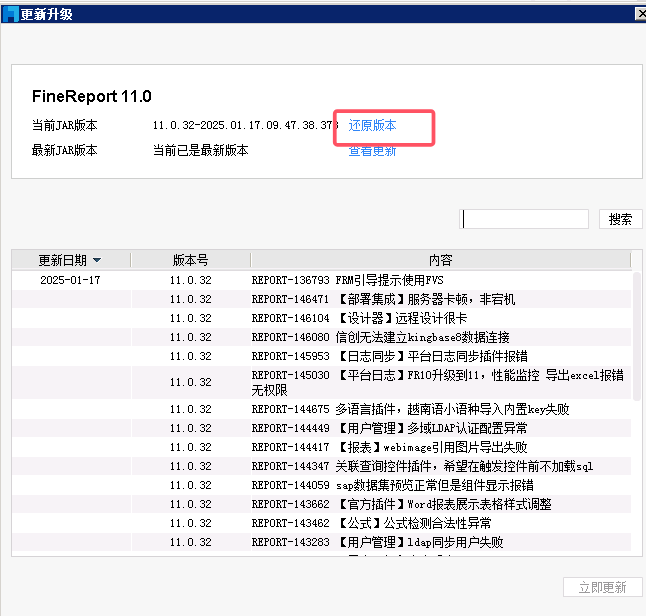Open the 查看更新 view updates link
Screen dimensions: 646x616
[372, 151]
